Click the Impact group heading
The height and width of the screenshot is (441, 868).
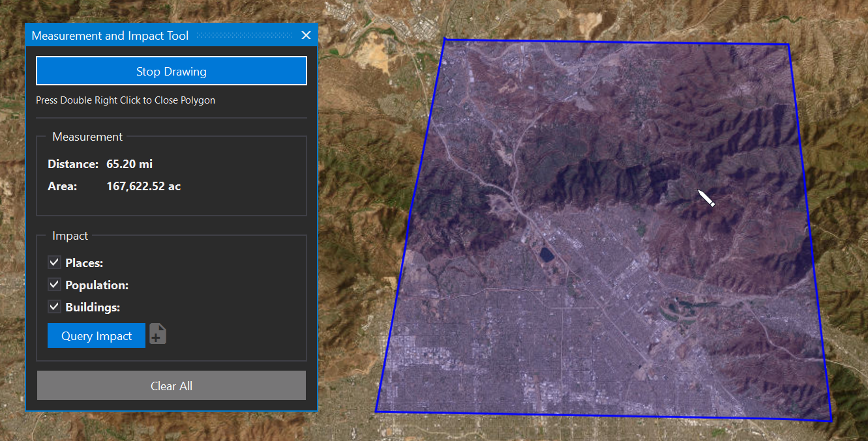click(x=70, y=236)
